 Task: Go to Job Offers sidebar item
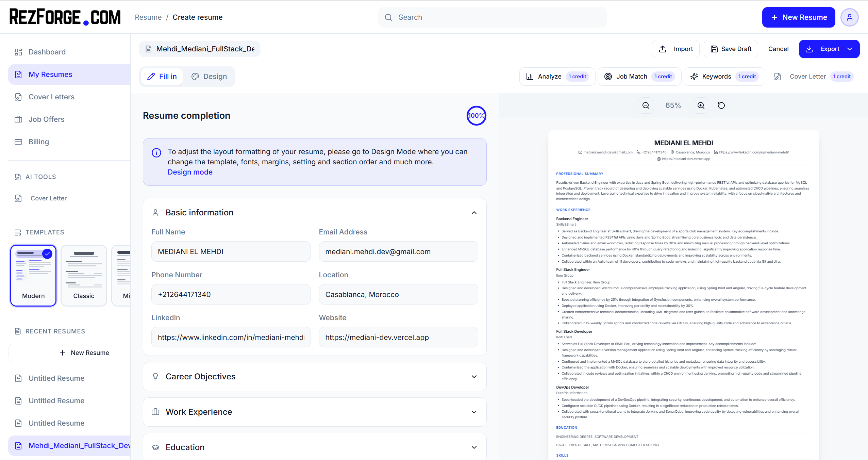(x=46, y=119)
